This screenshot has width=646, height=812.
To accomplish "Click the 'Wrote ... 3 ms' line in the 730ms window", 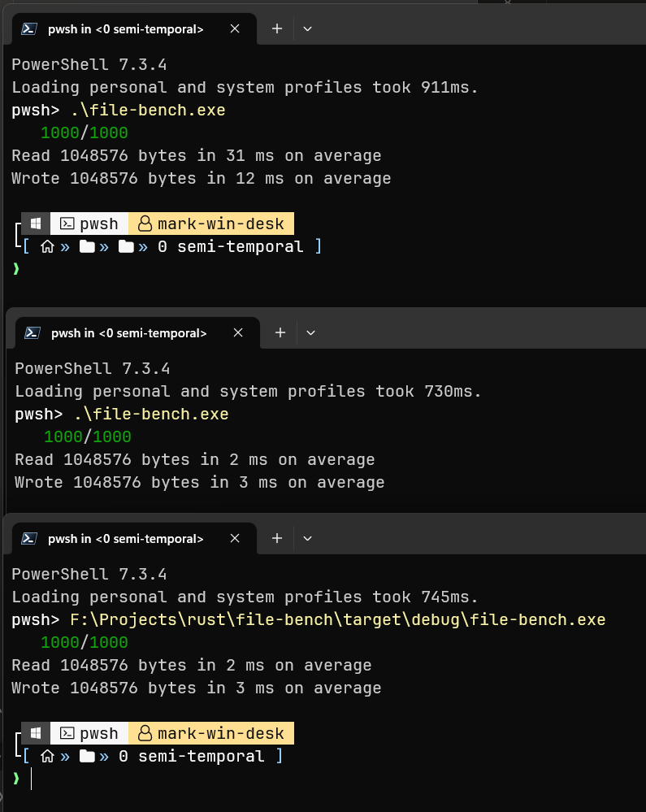I will point(200,483).
